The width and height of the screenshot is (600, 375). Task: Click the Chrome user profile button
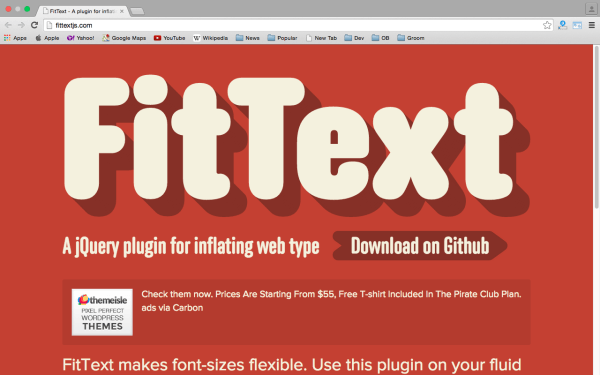591,8
